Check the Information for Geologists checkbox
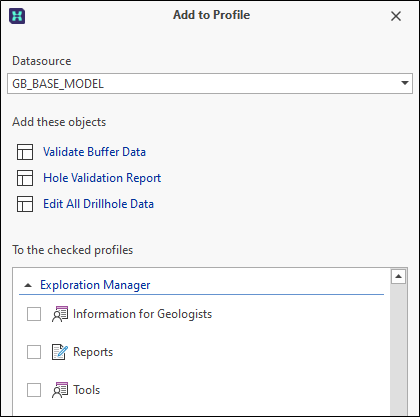Viewport: 420px width, 417px height. click(x=34, y=314)
